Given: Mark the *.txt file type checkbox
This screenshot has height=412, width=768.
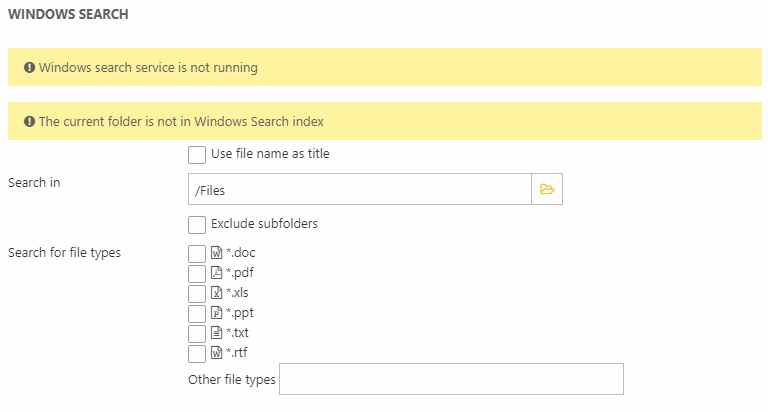Looking at the screenshot, I should click(197, 333).
